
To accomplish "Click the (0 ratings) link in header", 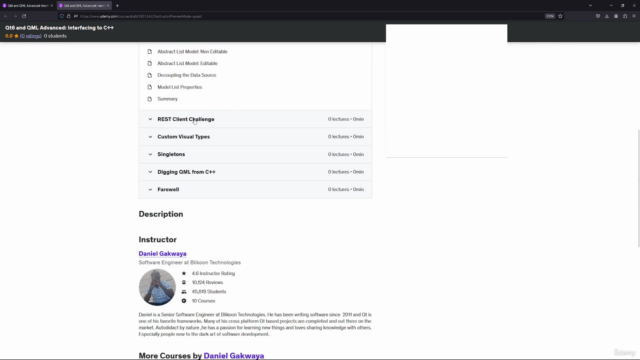I will [31, 36].
